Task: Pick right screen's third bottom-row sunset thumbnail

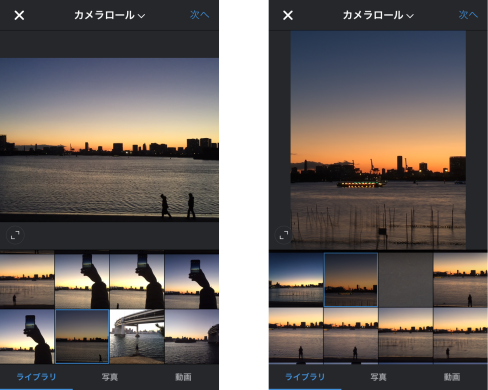Action: point(406,335)
